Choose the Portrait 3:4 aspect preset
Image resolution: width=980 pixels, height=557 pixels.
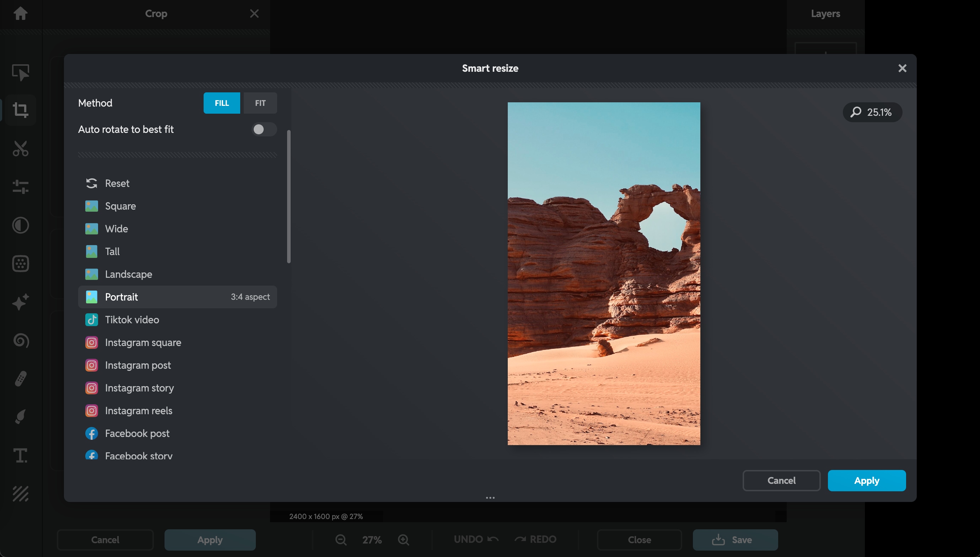tap(177, 297)
